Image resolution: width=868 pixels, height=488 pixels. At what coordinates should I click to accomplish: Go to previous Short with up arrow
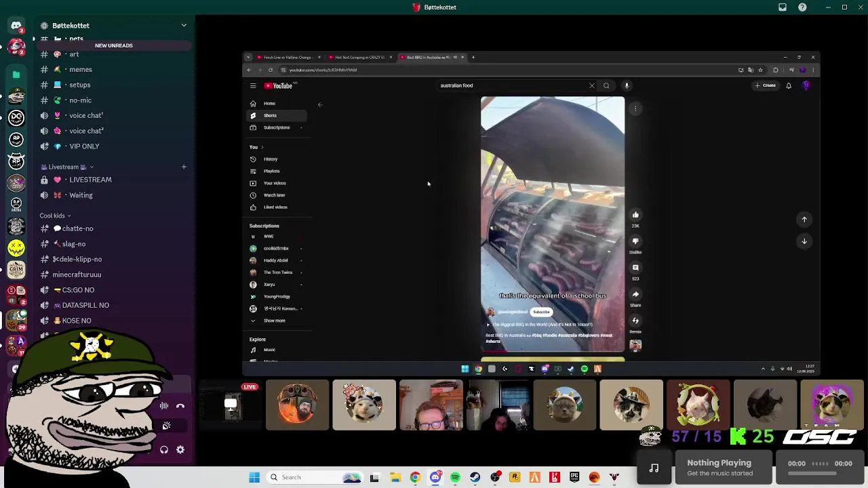804,219
